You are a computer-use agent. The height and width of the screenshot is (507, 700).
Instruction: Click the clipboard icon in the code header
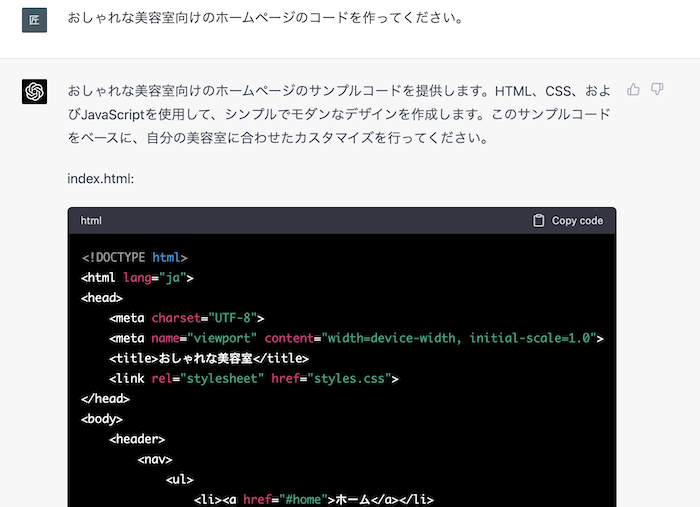coord(539,221)
